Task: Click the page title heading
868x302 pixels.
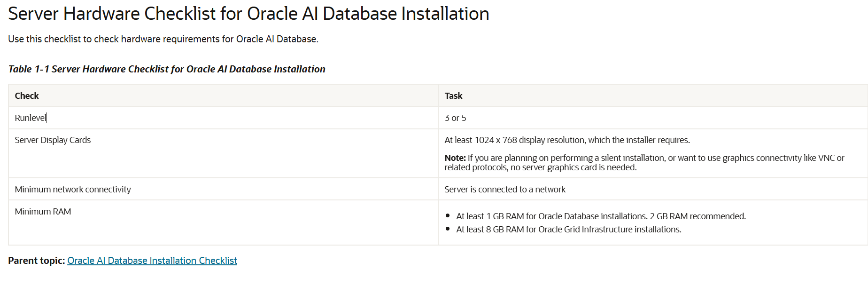Action: click(248, 14)
